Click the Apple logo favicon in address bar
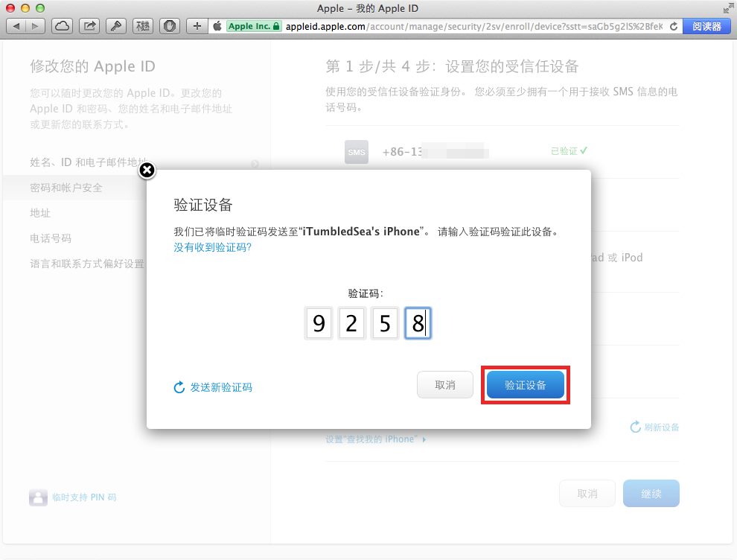Viewport: 737px width, 560px height. tap(217, 26)
